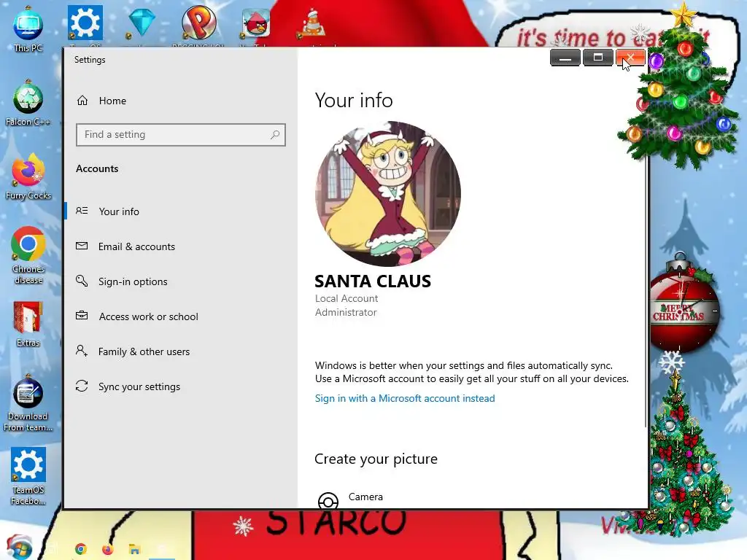Screen dimensions: 747x560
Task: Click Sign in with a Microsoft account instead
Action: [x=405, y=399]
